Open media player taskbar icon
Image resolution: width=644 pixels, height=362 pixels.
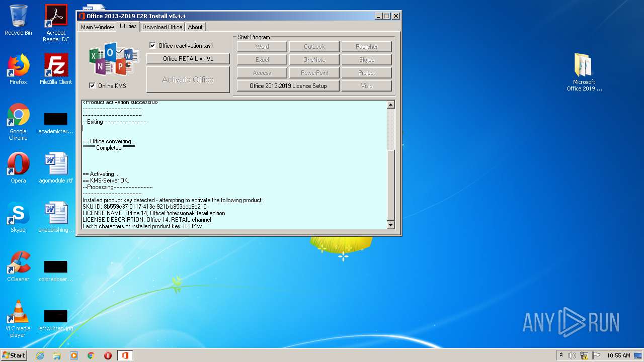pos(74,355)
